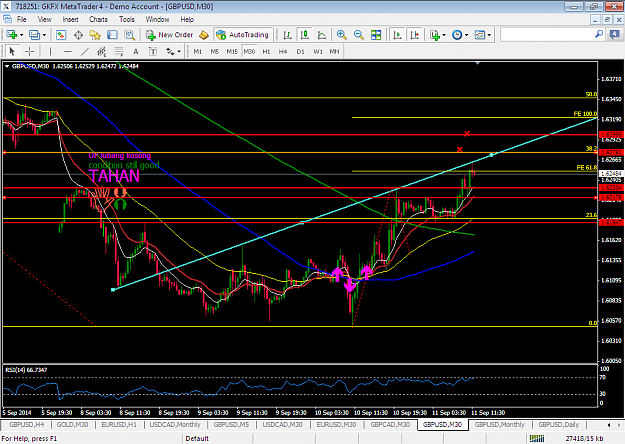Screen dimensions: 625x444
Task: Collapse GBPUSD,M30 chart title triangle
Action: (7, 67)
